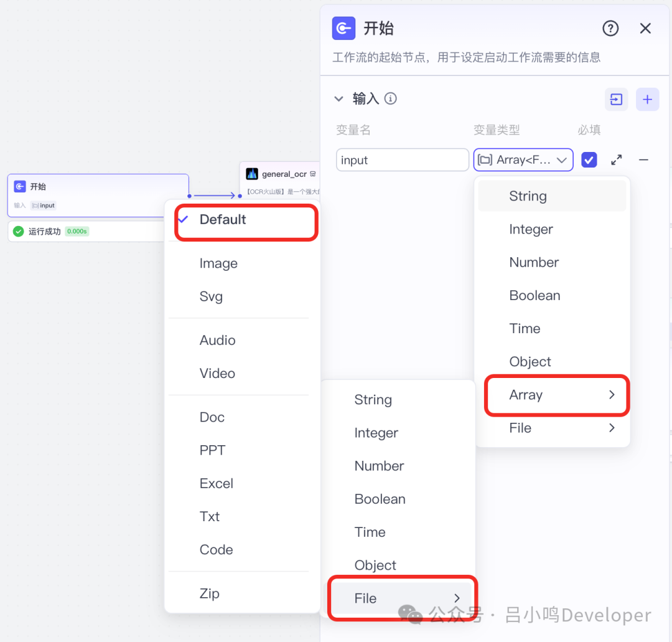The image size is (672, 642).
Task: Close the 开始 node panel
Action: pyautogui.click(x=645, y=29)
